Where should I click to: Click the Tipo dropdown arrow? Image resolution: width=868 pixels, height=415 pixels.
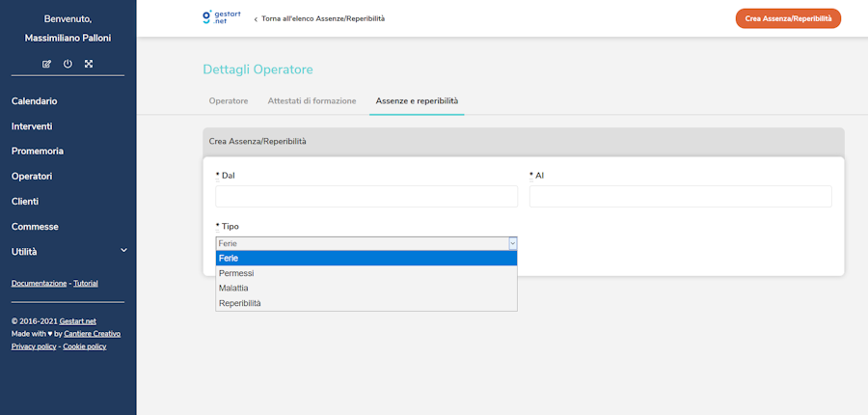512,244
